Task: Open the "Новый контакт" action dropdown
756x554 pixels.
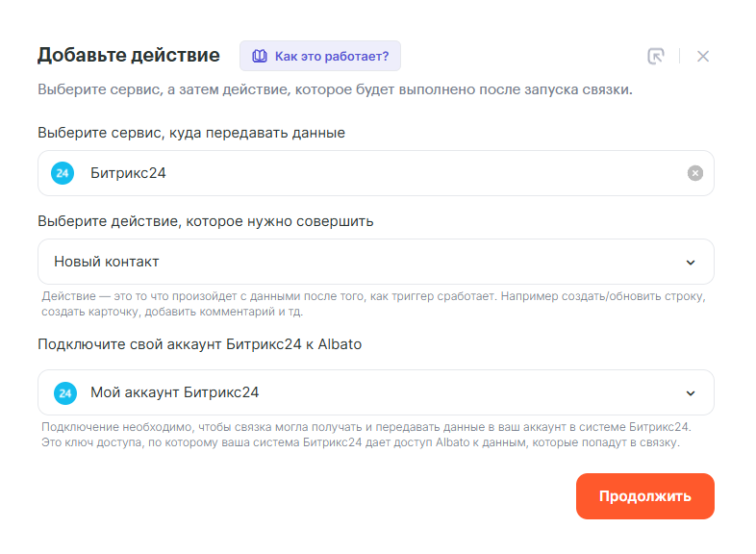Action: tap(365, 262)
